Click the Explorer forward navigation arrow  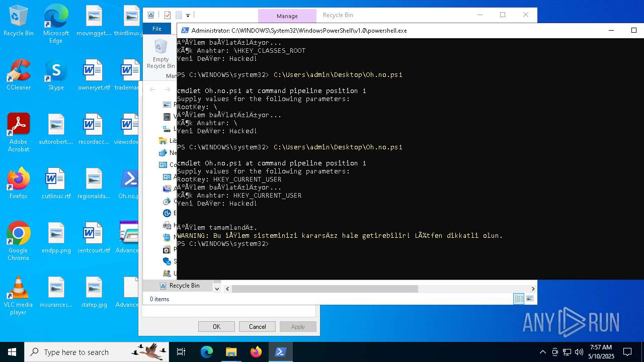[x=167, y=89]
